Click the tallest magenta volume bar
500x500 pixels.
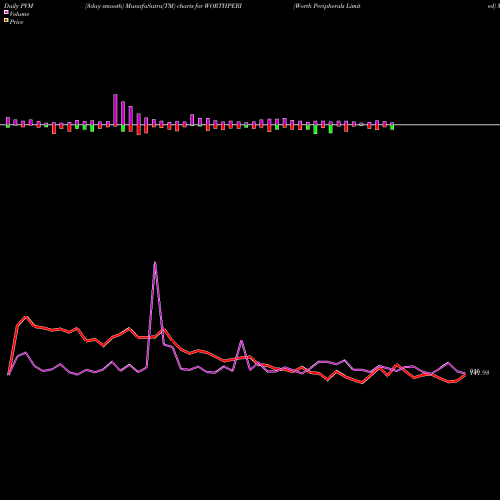click(115, 110)
